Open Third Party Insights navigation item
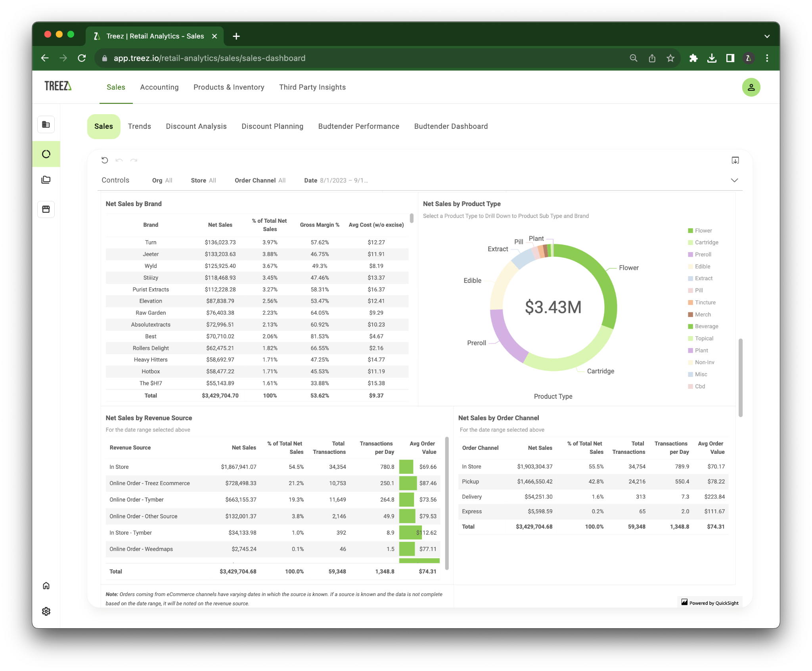 [312, 87]
